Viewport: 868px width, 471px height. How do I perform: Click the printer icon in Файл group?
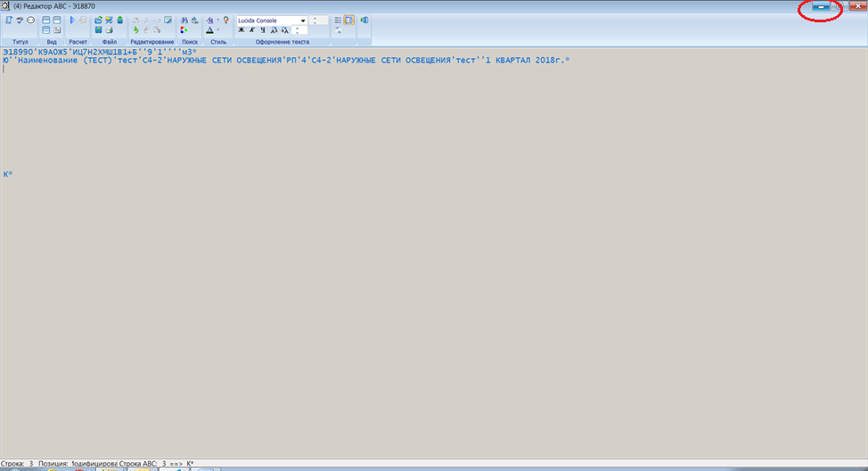(109, 30)
